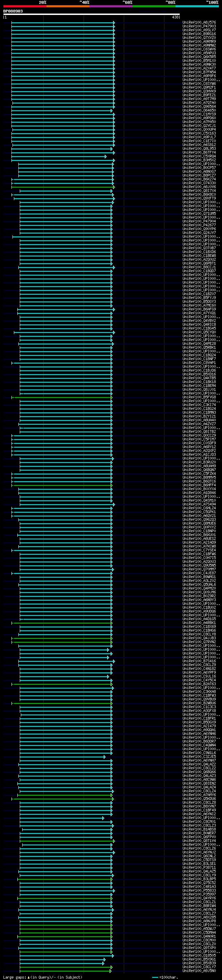Select hit UniRef100_B6K274
The image size is (222, 980).
[x=199, y=179]
